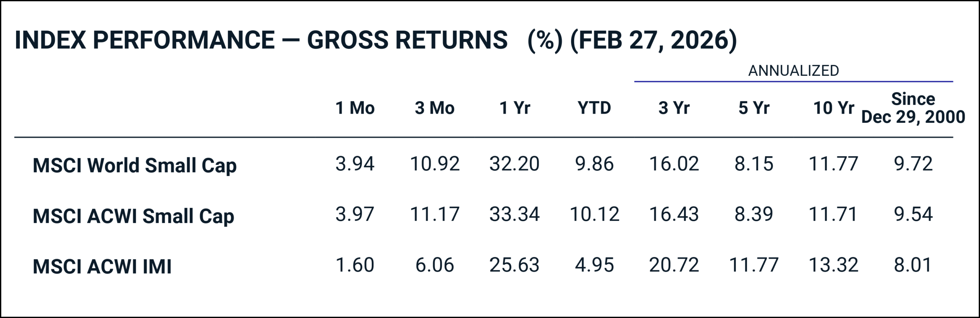This screenshot has width=980, height=318.
Task: Select ACWI IMI since-inception value 8.01
Action: point(913,265)
